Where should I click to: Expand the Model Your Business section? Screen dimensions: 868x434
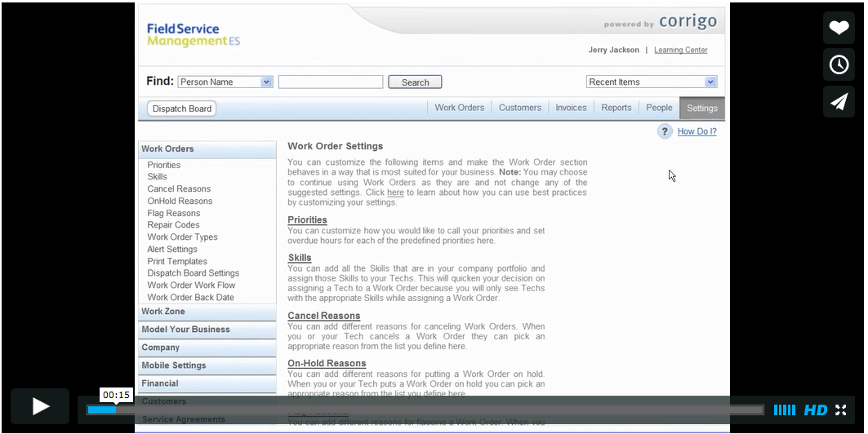[207, 330]
